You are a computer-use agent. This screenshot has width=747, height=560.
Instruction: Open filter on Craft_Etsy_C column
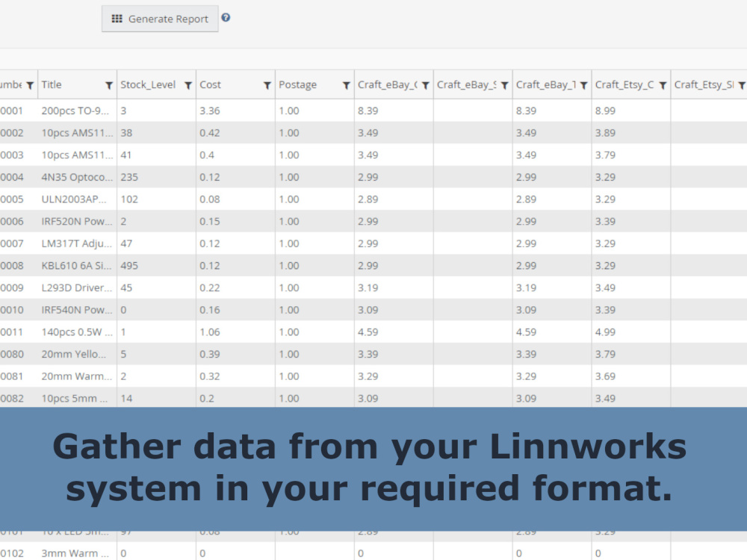coord(663,85)
